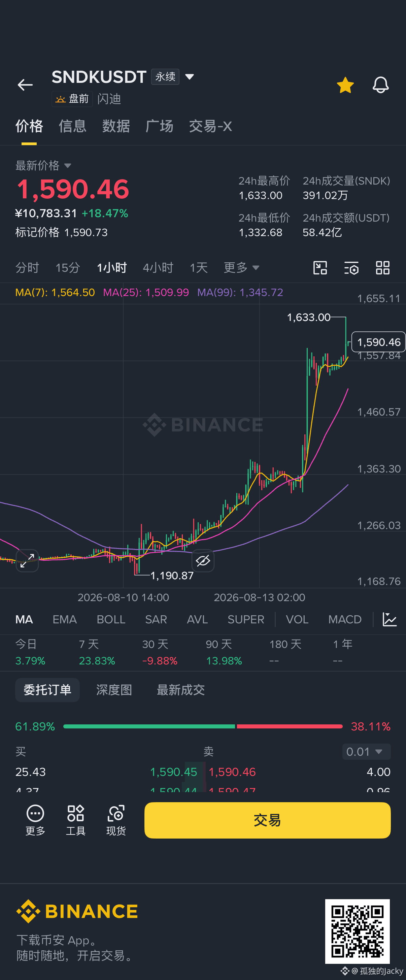
Task: Tap the MA(25) value label
Action: click(x=146, y=292)
